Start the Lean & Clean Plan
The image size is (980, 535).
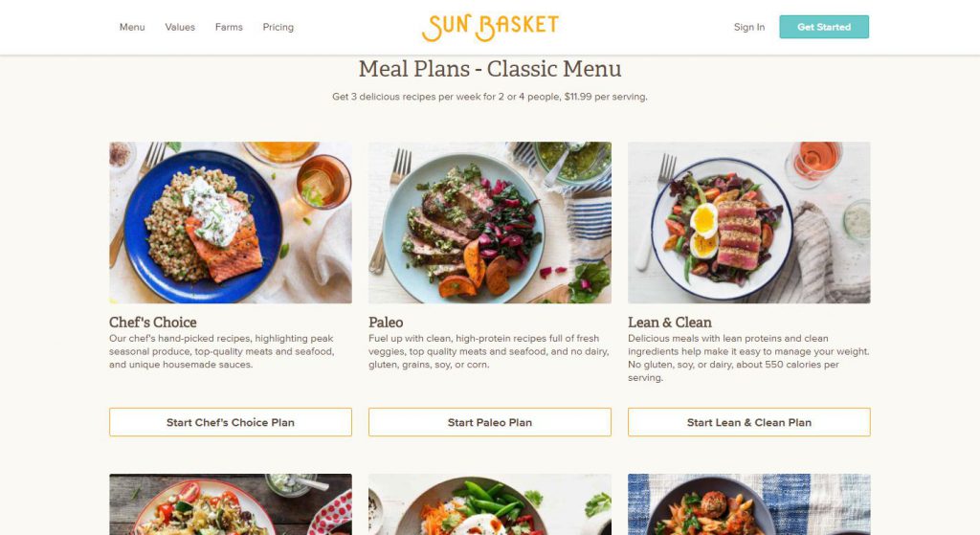click(748, 422)
